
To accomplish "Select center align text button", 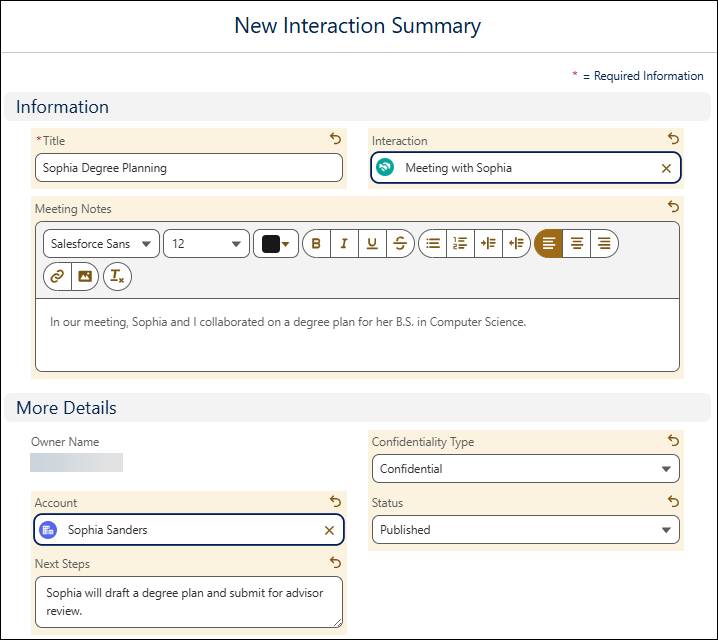I will point(577,244).
